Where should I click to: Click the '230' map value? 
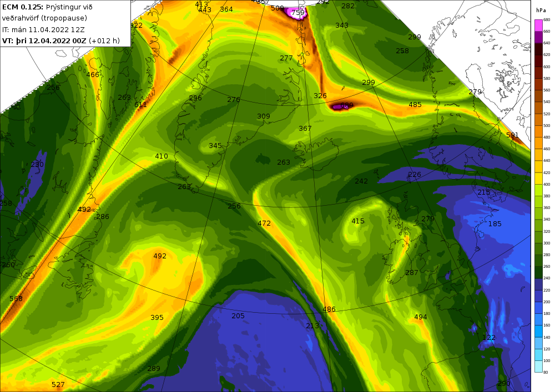(x=37, y=164)
